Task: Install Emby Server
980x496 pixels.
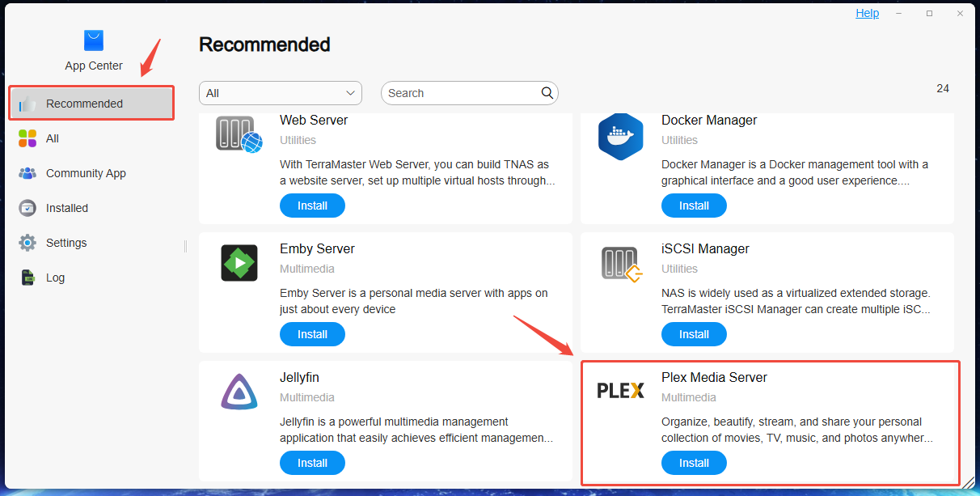Action: pyautogui.click(x=312, y=334)
